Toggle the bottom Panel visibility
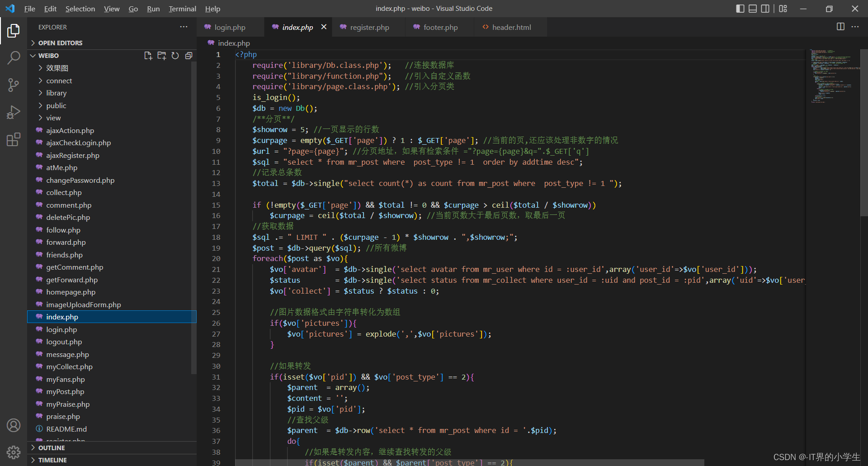Viewport: 868px width, 466px height. (753, 9)
